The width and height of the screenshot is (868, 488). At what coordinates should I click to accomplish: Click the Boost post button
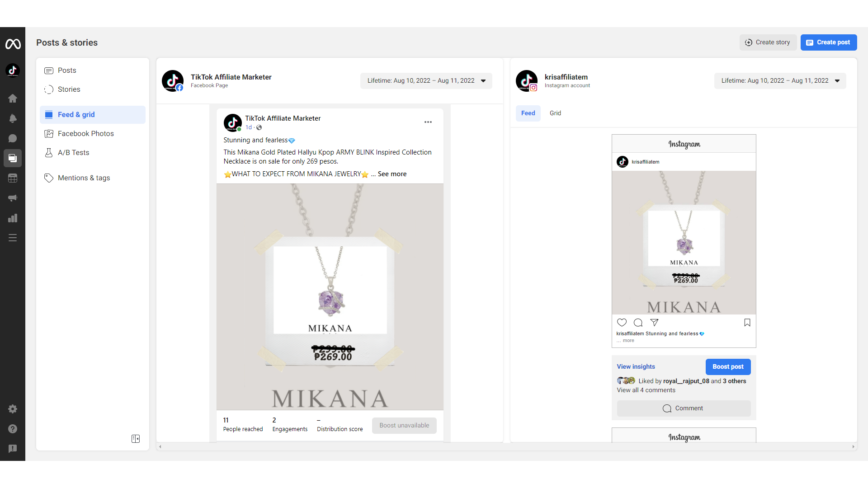(x=728, y=367)
